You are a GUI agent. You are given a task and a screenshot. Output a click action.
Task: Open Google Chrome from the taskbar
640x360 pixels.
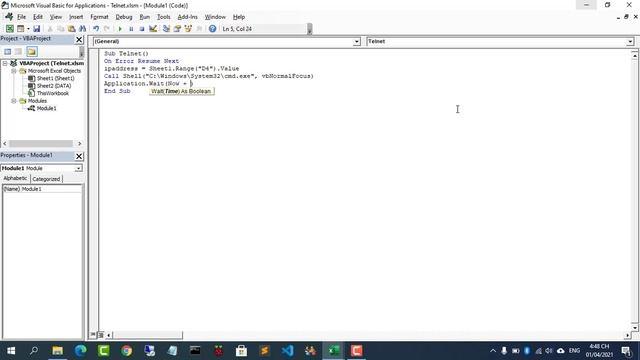[x=127, y=351]
